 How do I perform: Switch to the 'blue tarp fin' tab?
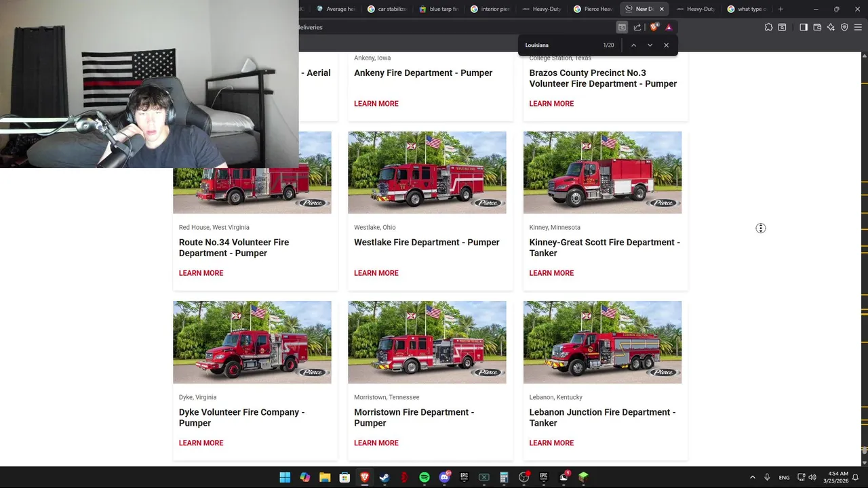pos(438,9)
